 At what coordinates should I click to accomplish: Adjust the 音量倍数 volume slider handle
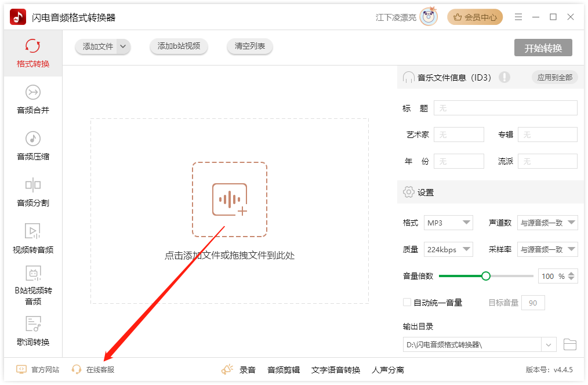[486, 276]
